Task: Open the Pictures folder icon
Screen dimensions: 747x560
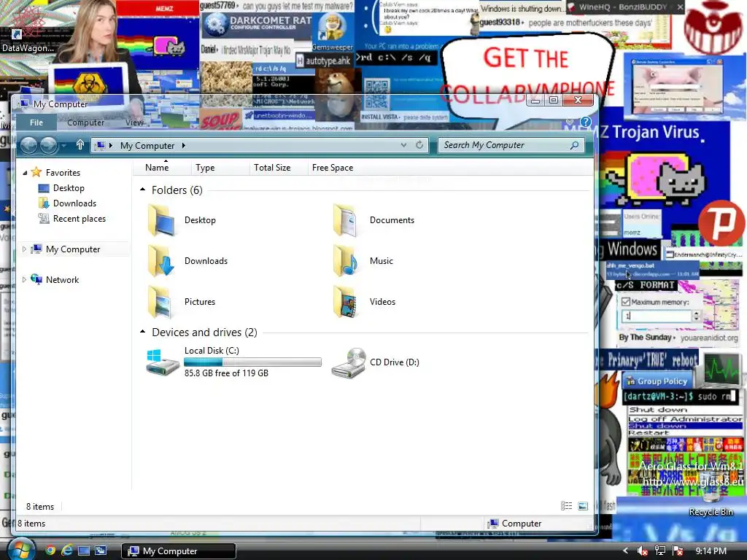Action: pyautogui.click(x=161, y=301)
